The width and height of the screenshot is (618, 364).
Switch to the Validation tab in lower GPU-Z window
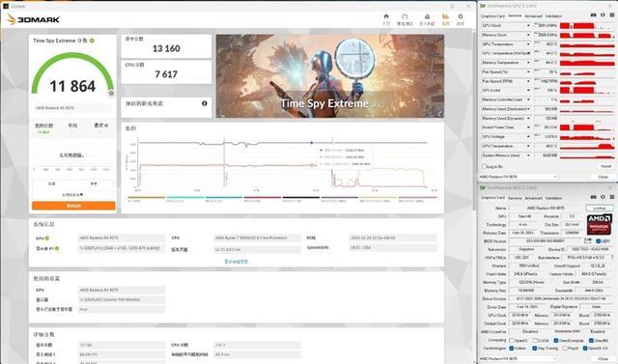point(553,198)
